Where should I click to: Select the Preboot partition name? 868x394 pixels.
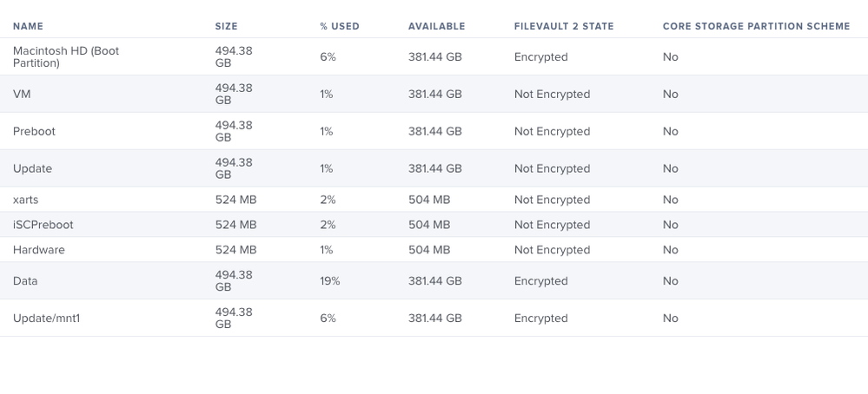coord(35,132)
